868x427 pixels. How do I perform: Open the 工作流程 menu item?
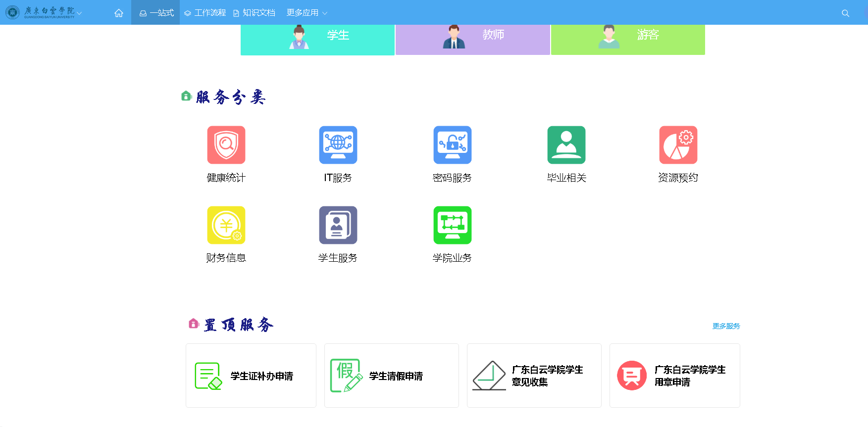click(205, 13)
